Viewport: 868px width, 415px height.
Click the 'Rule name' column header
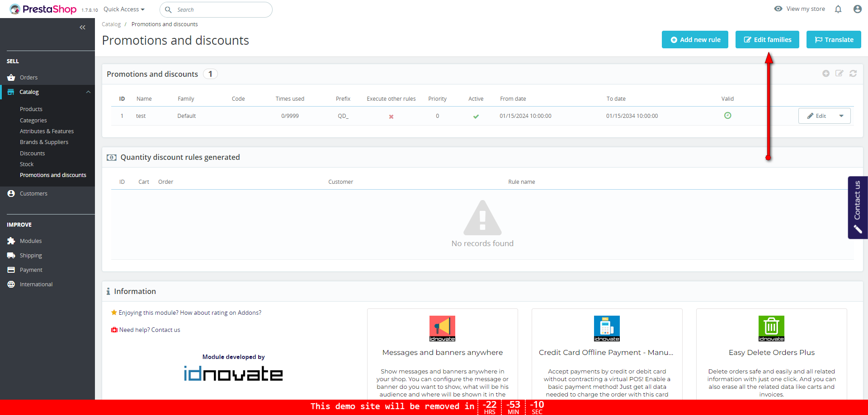(x=522, y=182)
